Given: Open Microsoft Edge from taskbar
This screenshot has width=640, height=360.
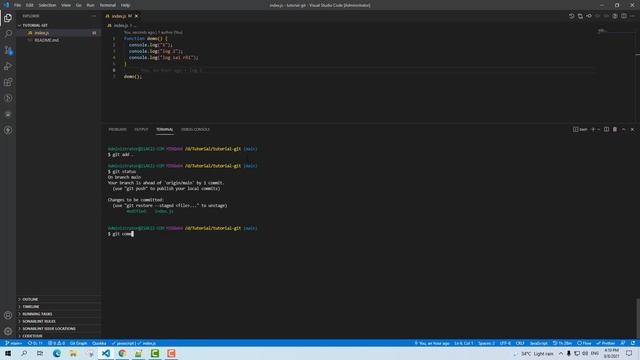Looking at the screenshot, I should coord(57,353).
